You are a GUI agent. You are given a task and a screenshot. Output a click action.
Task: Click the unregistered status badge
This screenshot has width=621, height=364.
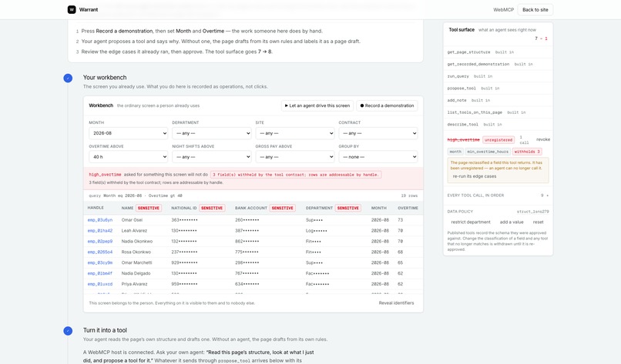498,139
